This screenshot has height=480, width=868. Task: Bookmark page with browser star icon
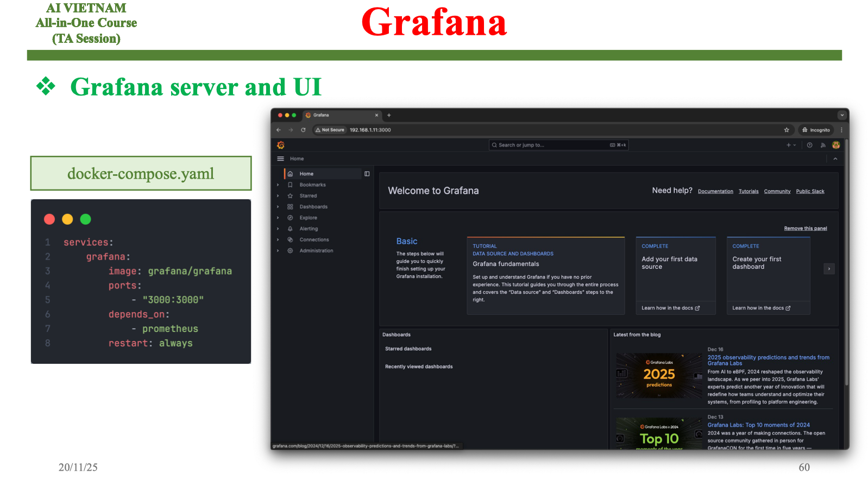coord(787,130)
